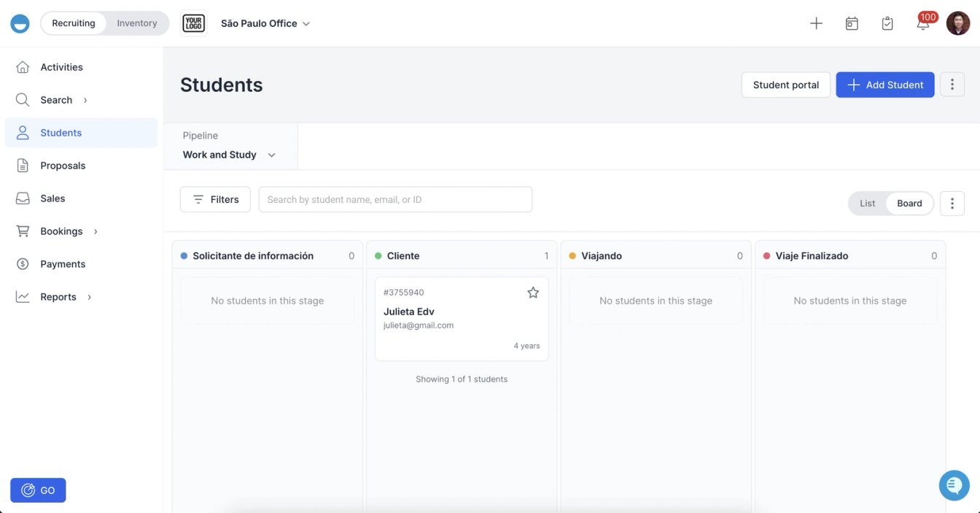980x513 pixels.
Task: Click the blue app logo icon
Action: click(20, 23)
